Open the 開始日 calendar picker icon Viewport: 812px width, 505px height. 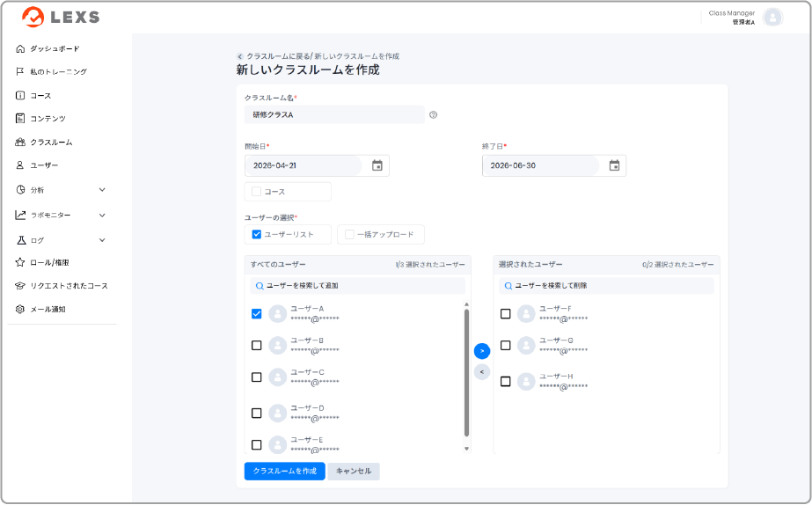click(377, 165)
